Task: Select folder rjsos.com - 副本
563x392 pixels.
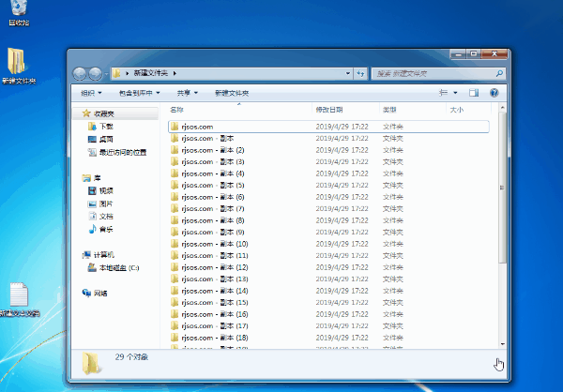Action: click(x=328, y=138)
